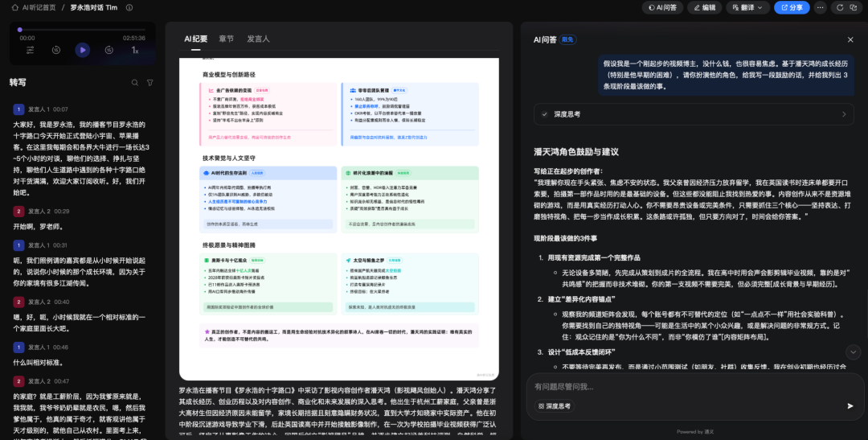868x440 pixels.
Task: Show recording info icon beside title
Action: tap(129, 7)
